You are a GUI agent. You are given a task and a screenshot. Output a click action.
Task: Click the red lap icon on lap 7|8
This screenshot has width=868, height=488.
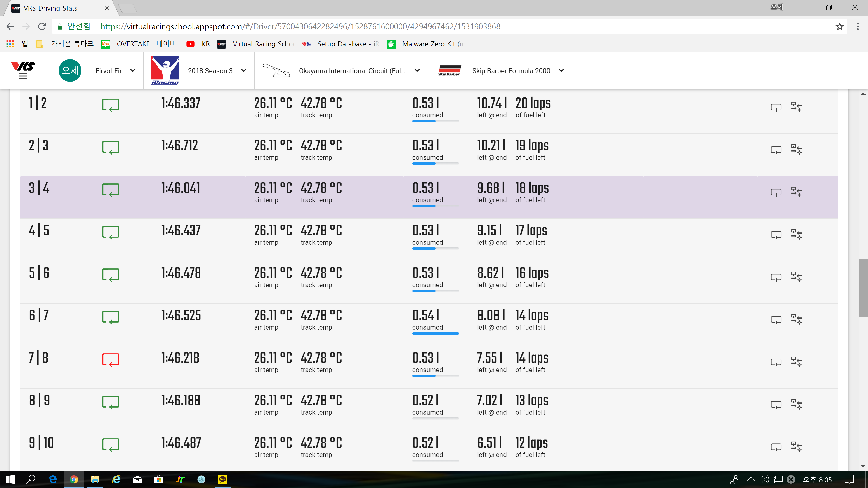pyautogui.click(x=111, y=359)
